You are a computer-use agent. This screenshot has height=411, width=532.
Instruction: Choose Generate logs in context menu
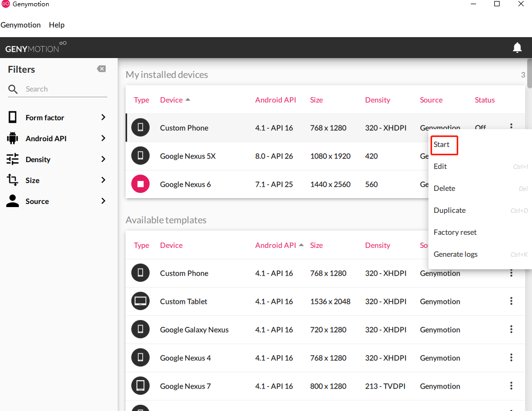pyautogui.click(x=455, y=254)
